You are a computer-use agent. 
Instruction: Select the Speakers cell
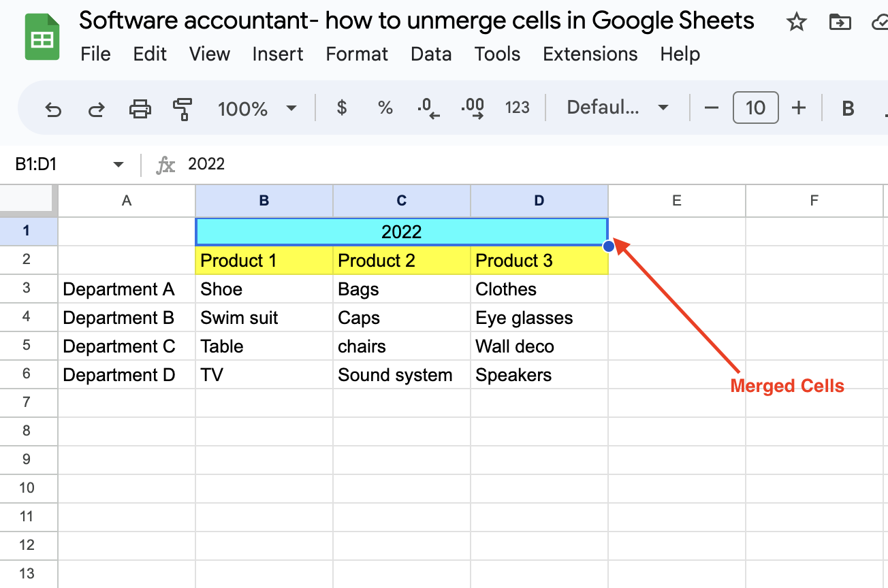click(x=539, y=374)
